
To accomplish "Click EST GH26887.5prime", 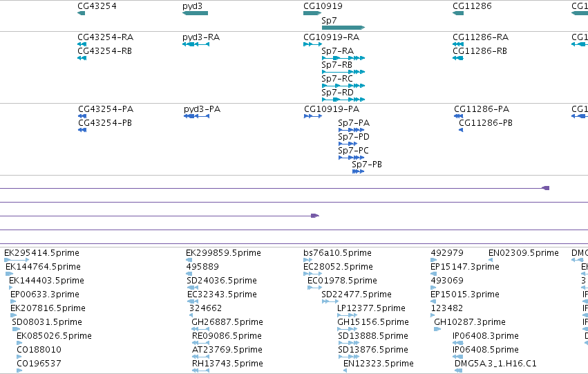I will tap(200, 329).
